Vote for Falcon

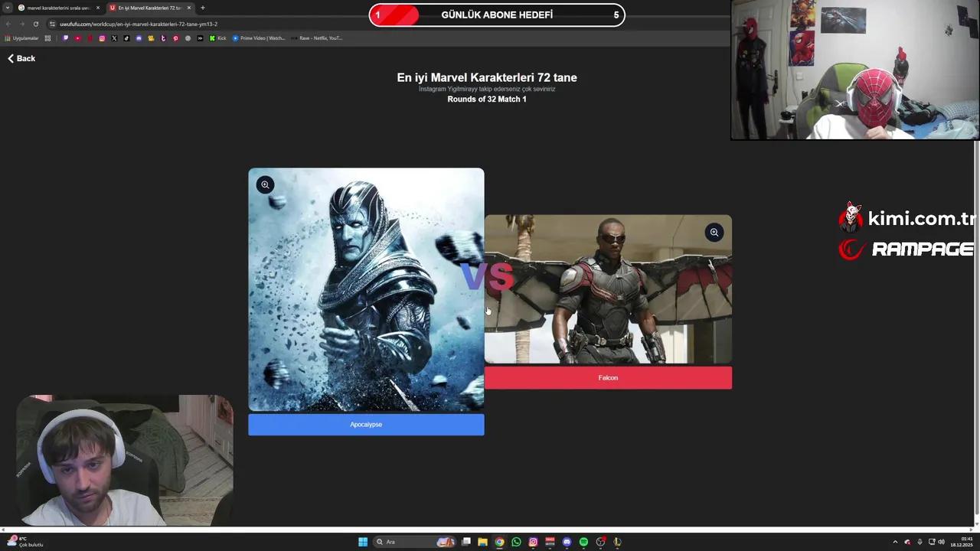coord(608,377)
